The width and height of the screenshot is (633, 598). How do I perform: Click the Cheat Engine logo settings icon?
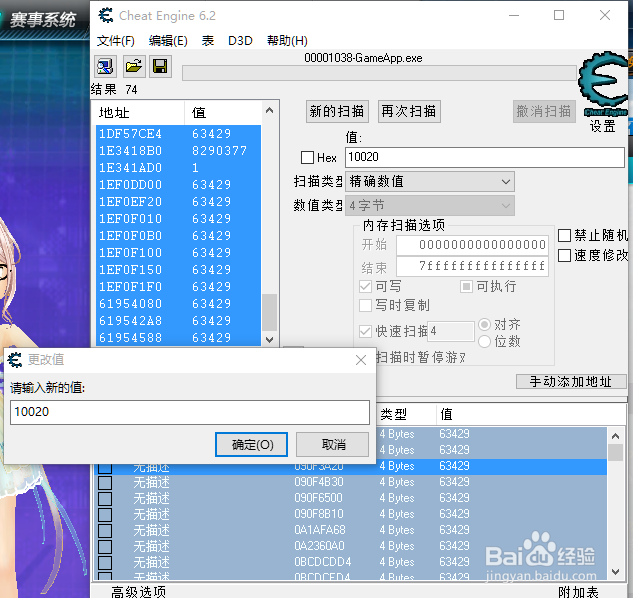coord(604,83)
